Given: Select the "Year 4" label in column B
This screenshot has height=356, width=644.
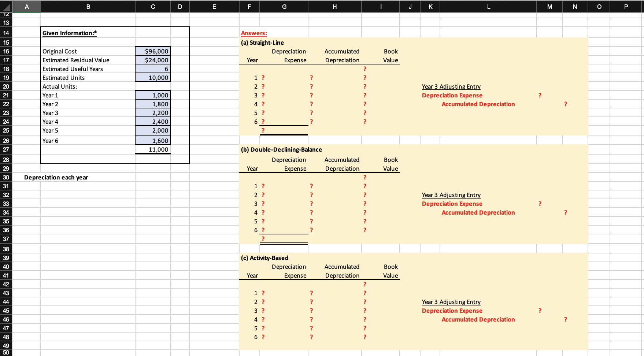Looking at the screenshot, I should pyautogui.click(x=50, y=122).
